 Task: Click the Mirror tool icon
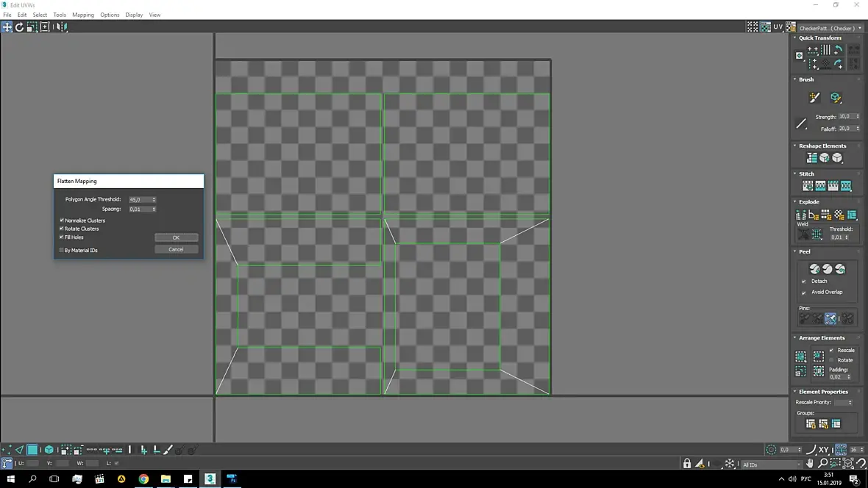pos(61,26)
